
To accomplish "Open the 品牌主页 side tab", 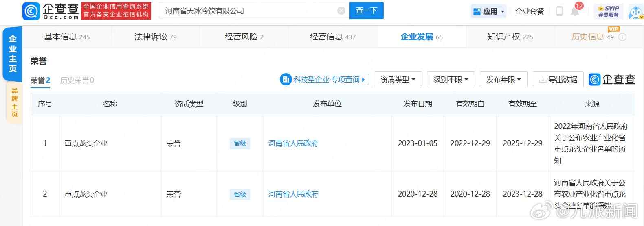I will [x=14, y=102].
